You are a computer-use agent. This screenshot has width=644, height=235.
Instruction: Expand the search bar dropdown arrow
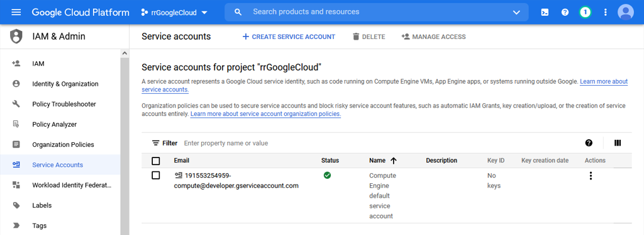tap(517, 13)
